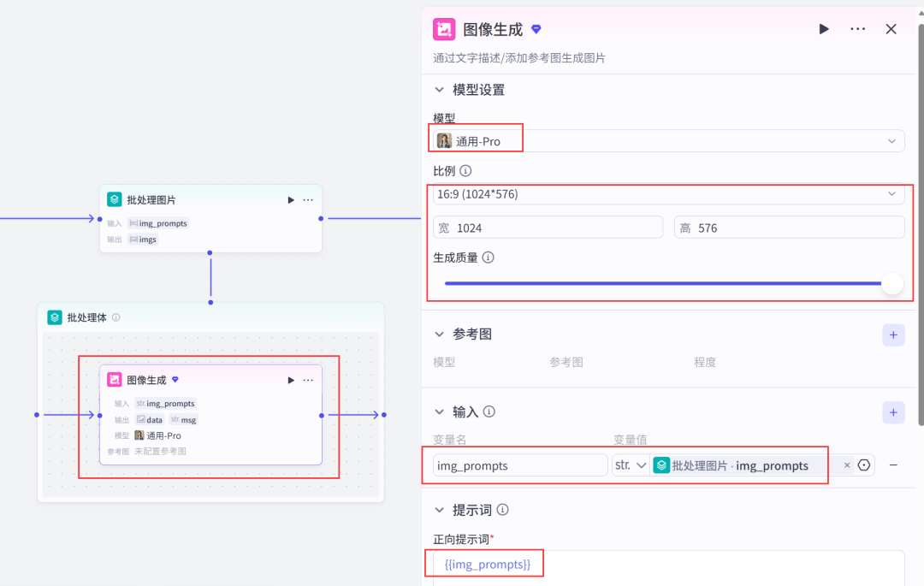Add a reference image with the 参考图 plus button
Viewport: 924px width, 586px height.
893,334
